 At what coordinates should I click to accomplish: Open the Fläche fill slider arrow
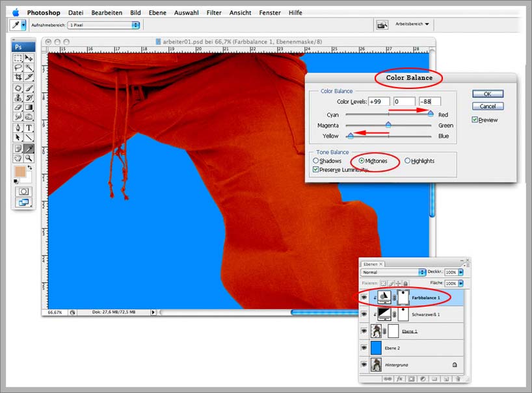[x=460, y=283]
